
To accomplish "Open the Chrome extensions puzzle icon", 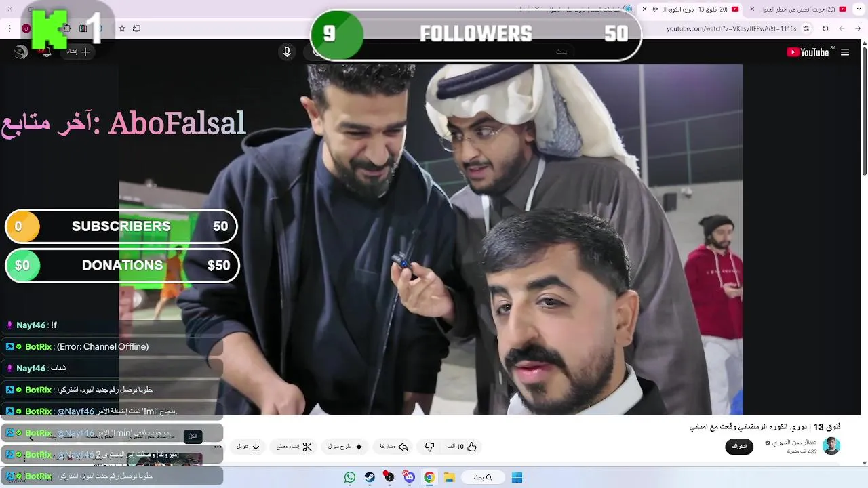I will [x=66, y=28].
